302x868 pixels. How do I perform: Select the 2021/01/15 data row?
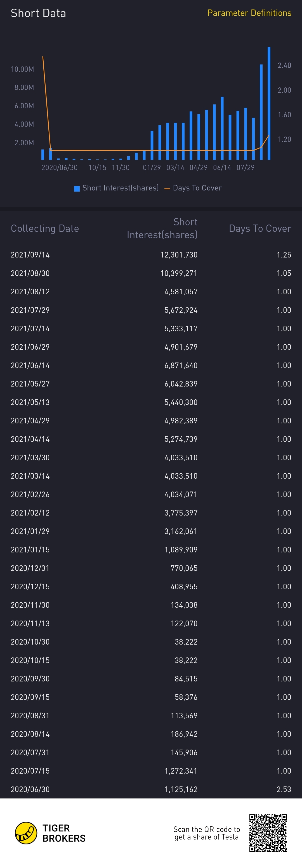click(151, 550)
